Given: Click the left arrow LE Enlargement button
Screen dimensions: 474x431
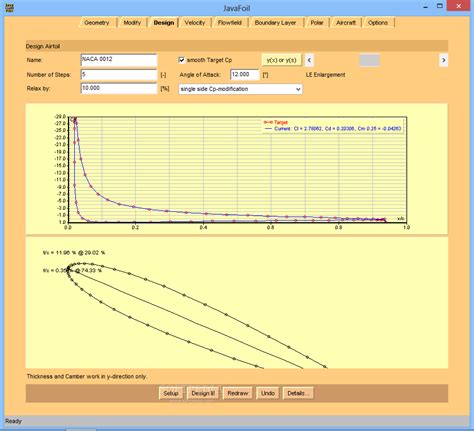Looking at the screenshot, I should coord(309,60).
